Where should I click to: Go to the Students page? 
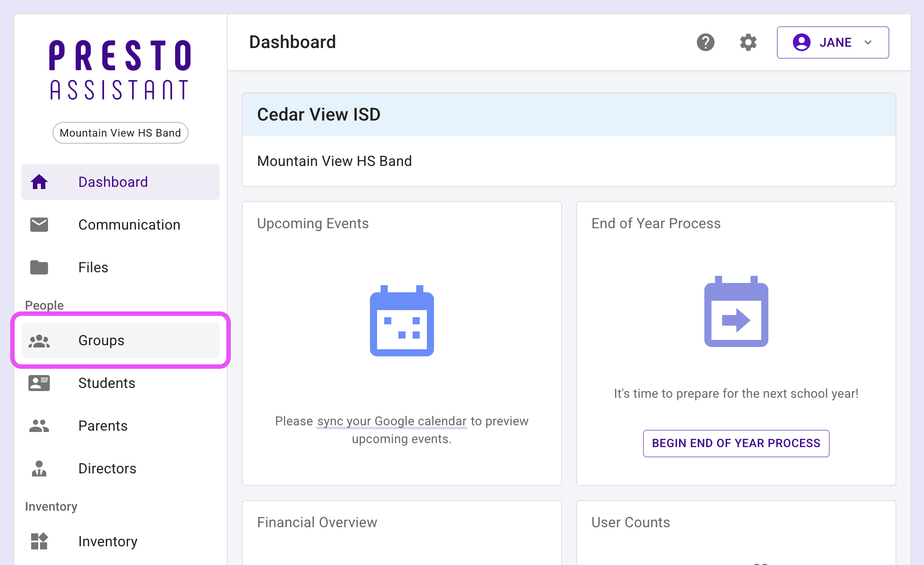point(107,383)
